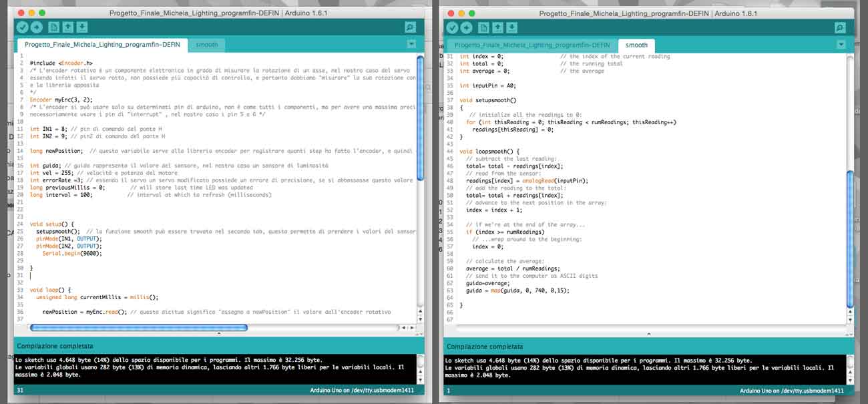Click 'int inputPin = A0;' in right editor

pyautogui.click(x=488, y=85)
